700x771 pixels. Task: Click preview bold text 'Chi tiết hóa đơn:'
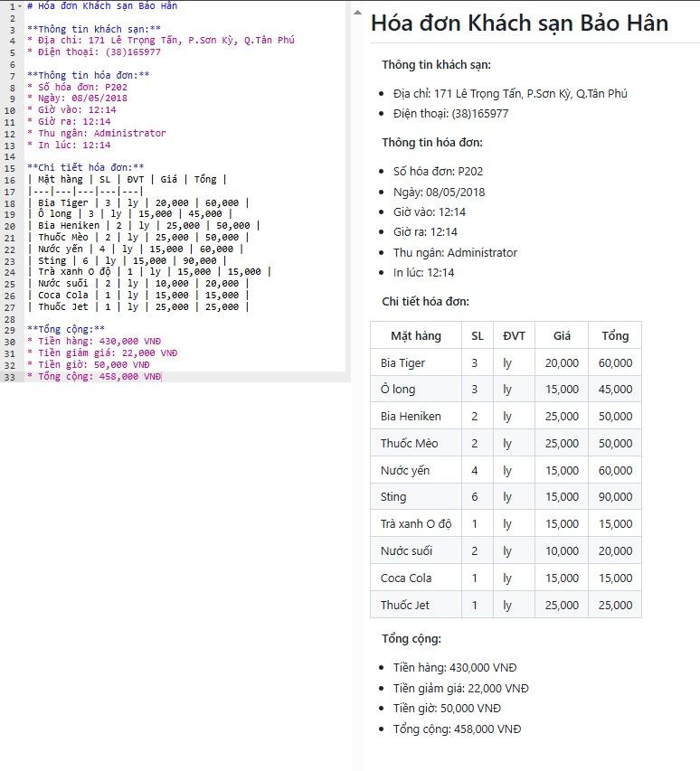pyautogui.click(x=425, y=301)
